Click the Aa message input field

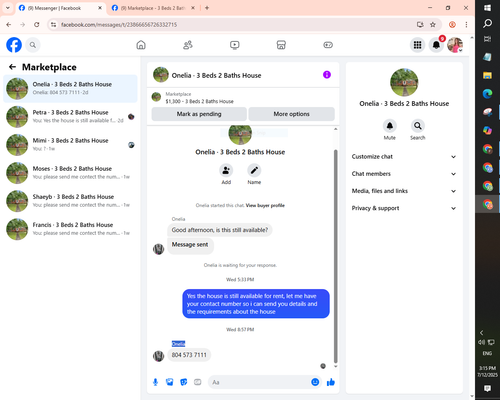(258, 382)
